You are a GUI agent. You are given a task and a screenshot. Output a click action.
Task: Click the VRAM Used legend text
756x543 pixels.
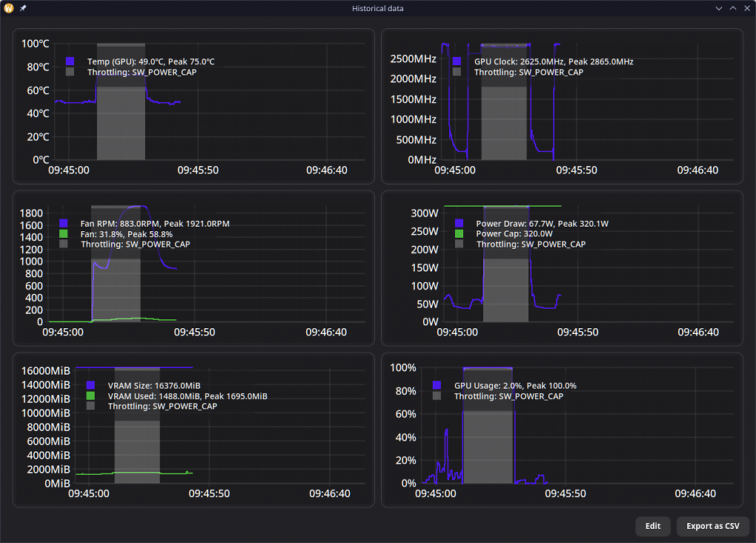click(188, 396)
